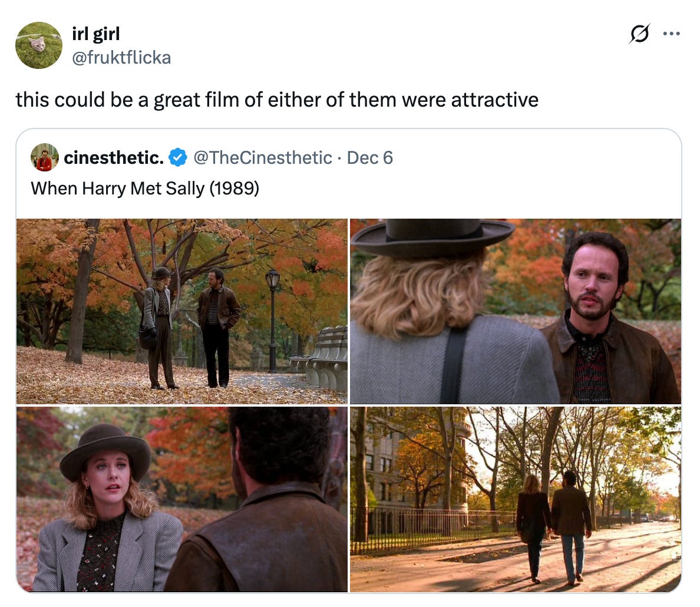Screen dimensions: 700x607
Task: Click the When Harry Met Sally (1989) text
Action: coord(144,188)
